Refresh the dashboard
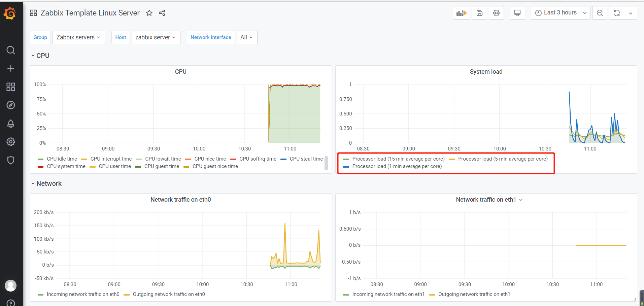 coord(617,13)
